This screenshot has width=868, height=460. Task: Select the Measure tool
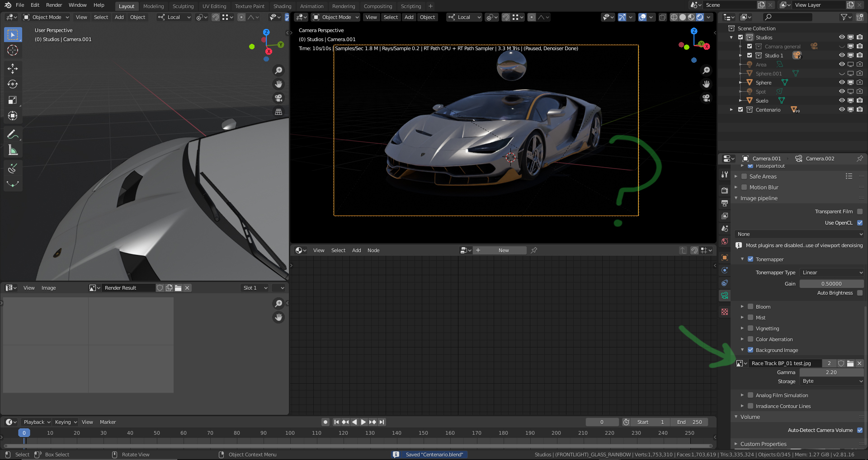(x=13, y=150)
